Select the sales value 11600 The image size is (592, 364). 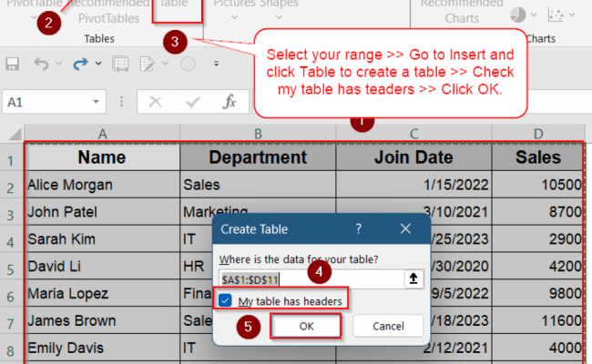click(x=537, y=320)
